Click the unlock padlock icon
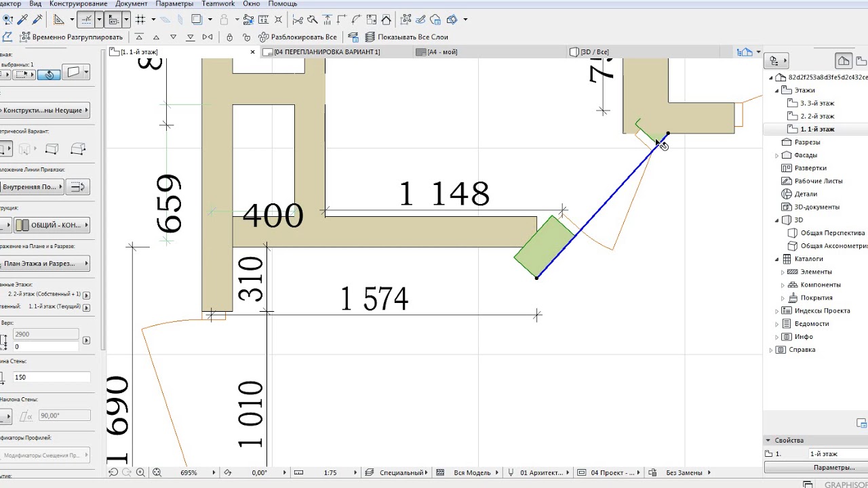Screen dimensions: 868x488 [x=245, y=37]
